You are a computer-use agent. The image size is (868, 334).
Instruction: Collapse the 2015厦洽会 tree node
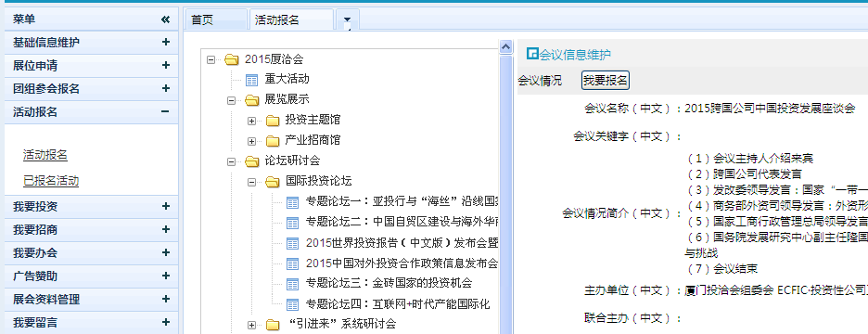(211, 59)
